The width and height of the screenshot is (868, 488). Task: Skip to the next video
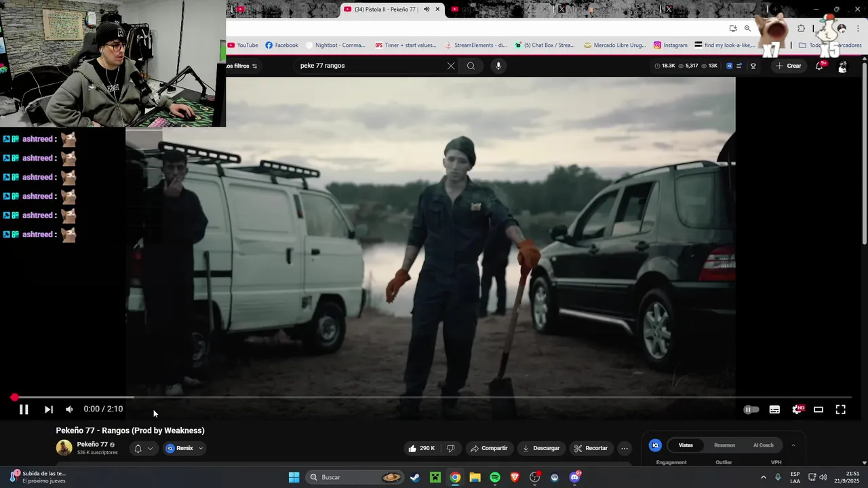(x=49, y=409)
